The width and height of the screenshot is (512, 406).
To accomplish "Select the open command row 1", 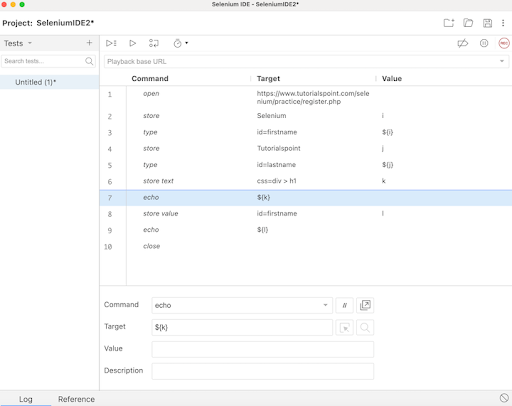I will click(306, 97).
